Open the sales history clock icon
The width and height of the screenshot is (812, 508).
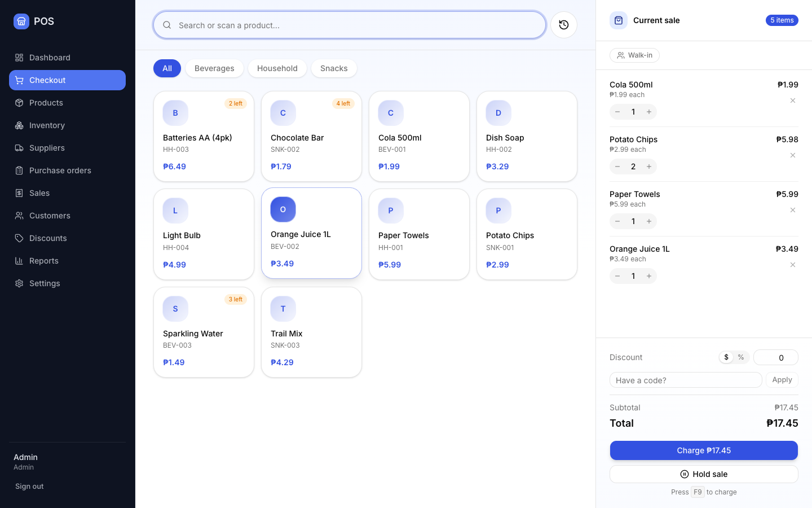pyautogui.click(x=563, y=25)
